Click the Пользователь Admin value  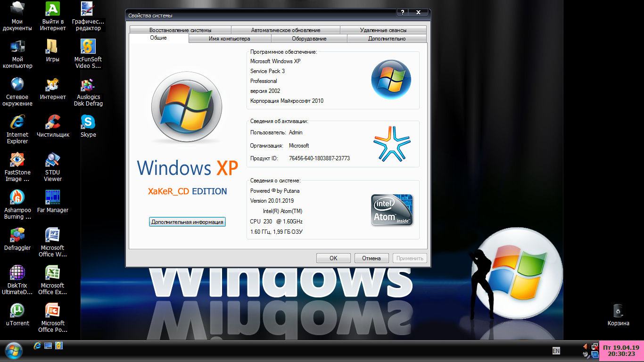point(296,132)
